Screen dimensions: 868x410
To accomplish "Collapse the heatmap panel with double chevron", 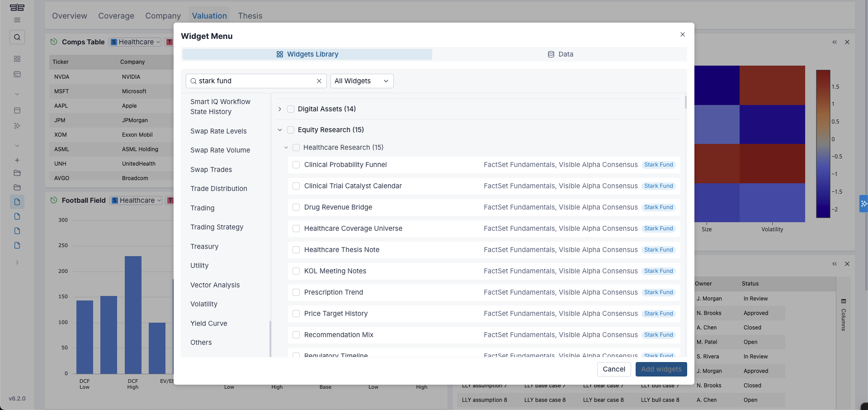I will pyautogui.click(x=835, y=42).
